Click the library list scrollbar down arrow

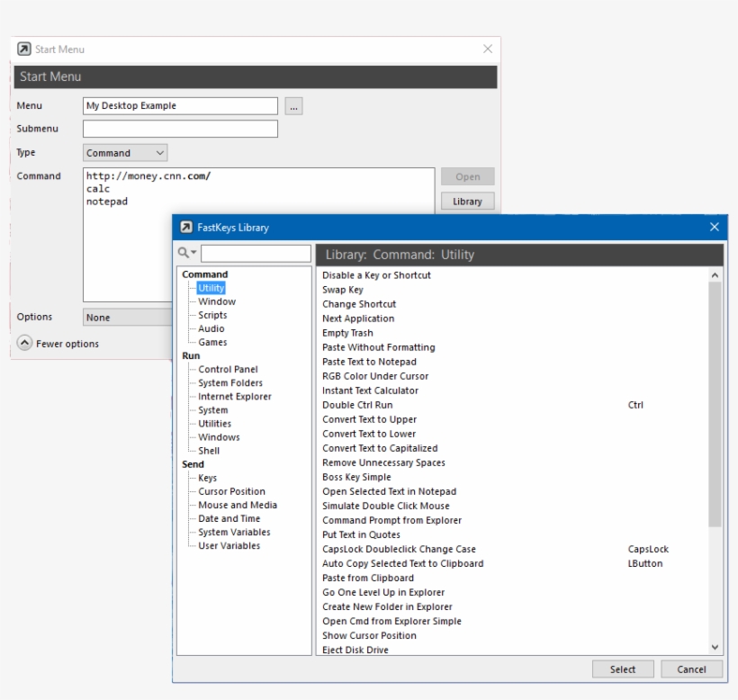point(714,646)
